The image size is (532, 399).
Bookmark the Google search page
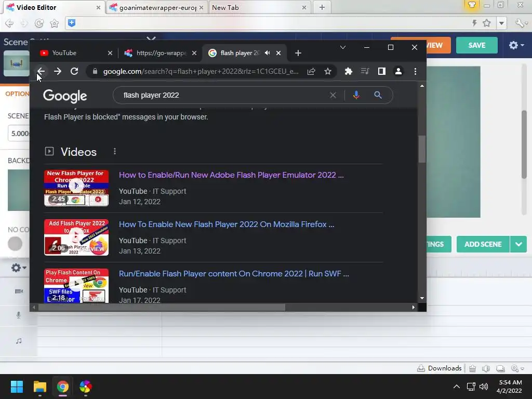(328, 71)
